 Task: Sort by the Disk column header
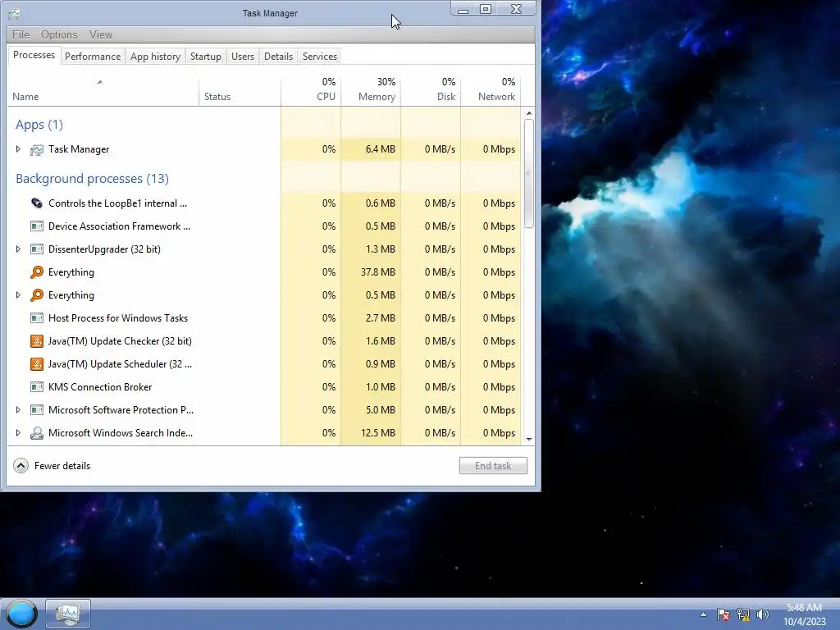[x=431, y=90]
